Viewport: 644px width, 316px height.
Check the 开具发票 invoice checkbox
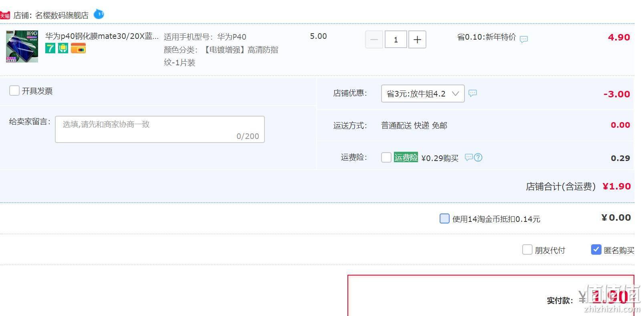click(x=14, y=91)
